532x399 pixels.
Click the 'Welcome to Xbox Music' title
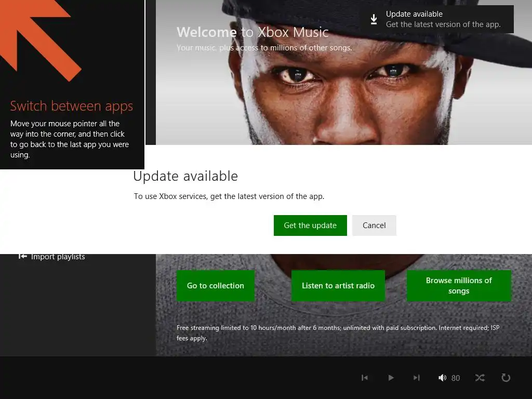[253, 32]
